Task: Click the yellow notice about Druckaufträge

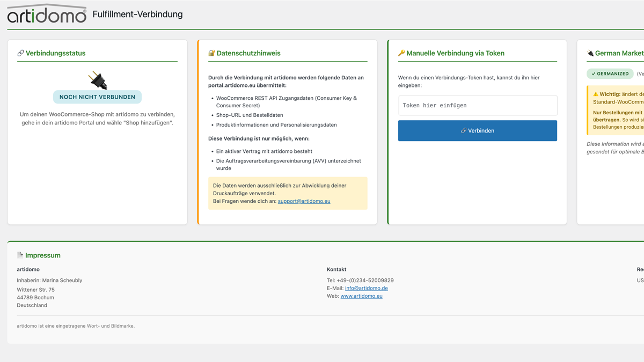Action: [288, 193]
